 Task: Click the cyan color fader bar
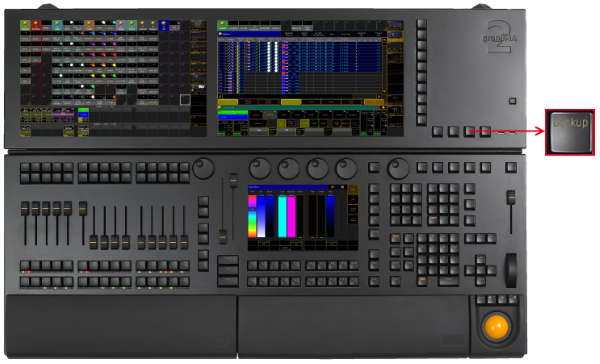point(282,217)
